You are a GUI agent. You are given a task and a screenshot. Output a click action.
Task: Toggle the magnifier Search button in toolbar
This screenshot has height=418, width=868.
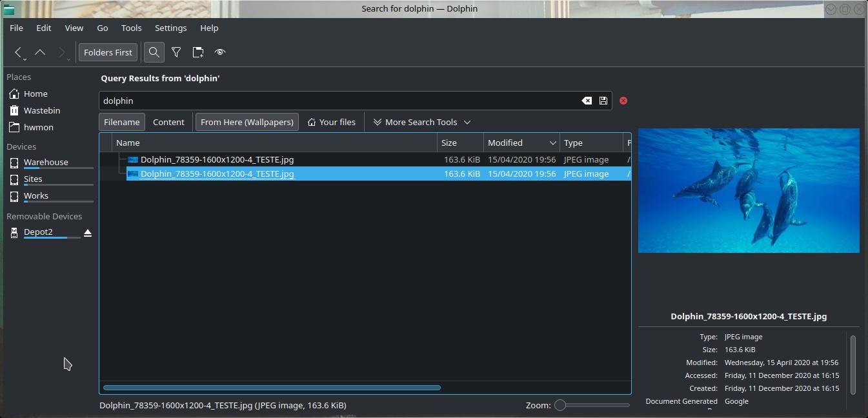pos(154,52)
